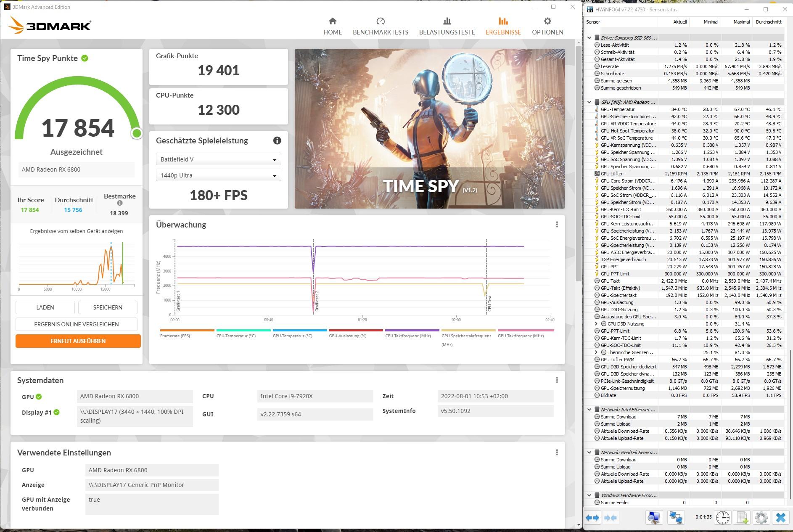
Task: Click the HWiNFO network computers icon
Action: coord(676,518)
